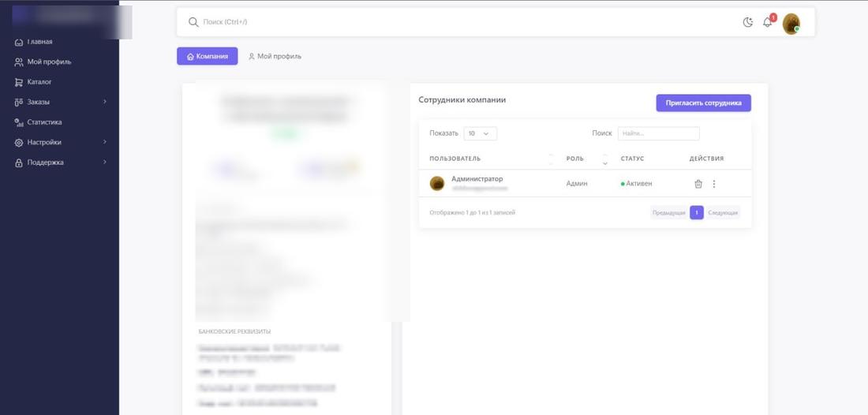Toggle dark mode with the moon icon
The width and height of the screenshot is (868, 415).
pos(748,22)
